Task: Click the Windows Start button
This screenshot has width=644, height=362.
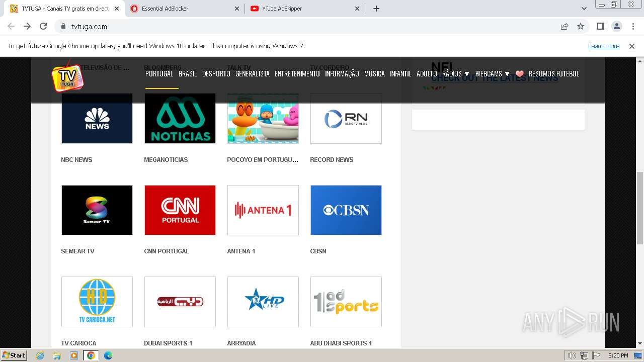Action: point(14,355)
